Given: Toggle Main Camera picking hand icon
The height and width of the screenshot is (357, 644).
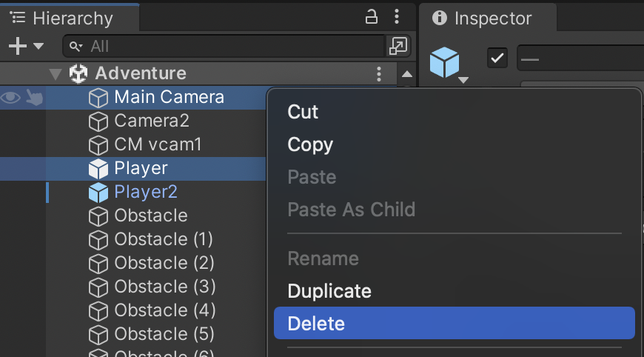Looking at the screenshot, I should 34,97.
